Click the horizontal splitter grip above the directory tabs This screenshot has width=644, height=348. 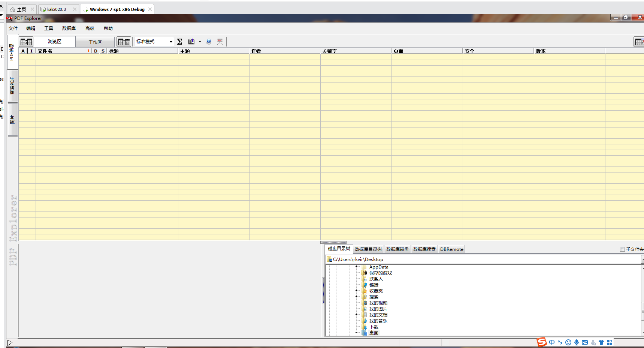tap(333, 242)
